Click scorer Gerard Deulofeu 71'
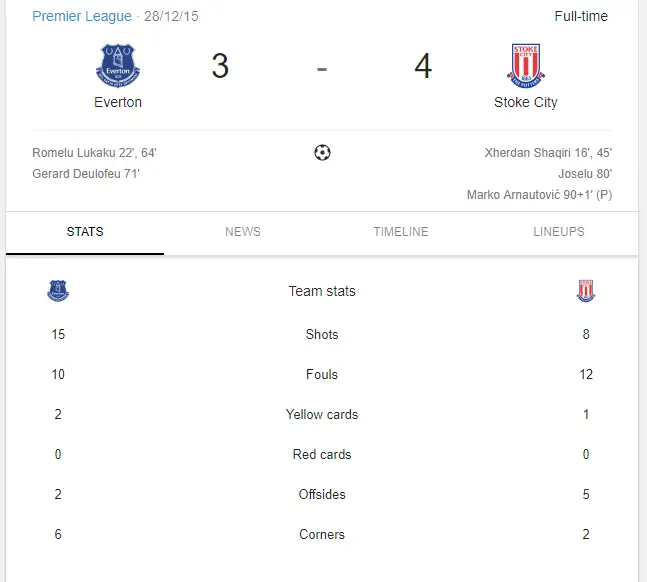This screenshot has width=647, height=582. [x=86, y=174]
